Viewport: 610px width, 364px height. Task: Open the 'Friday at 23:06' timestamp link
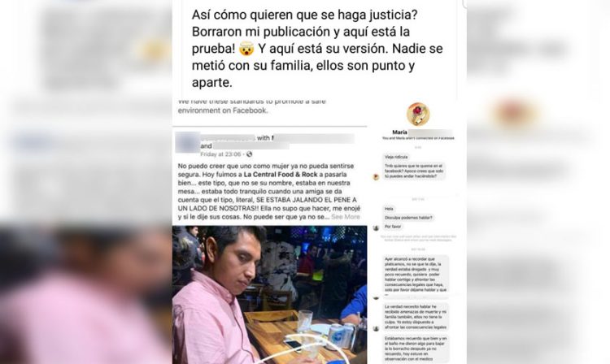[220, 154]
